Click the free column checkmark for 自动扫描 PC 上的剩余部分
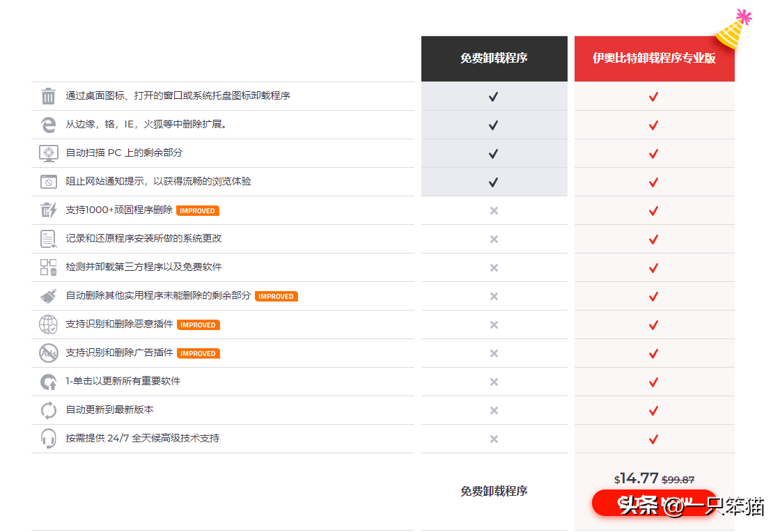 pos(494,154)
